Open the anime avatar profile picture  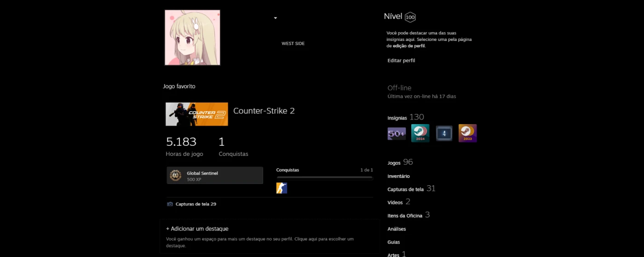point(192,38)
